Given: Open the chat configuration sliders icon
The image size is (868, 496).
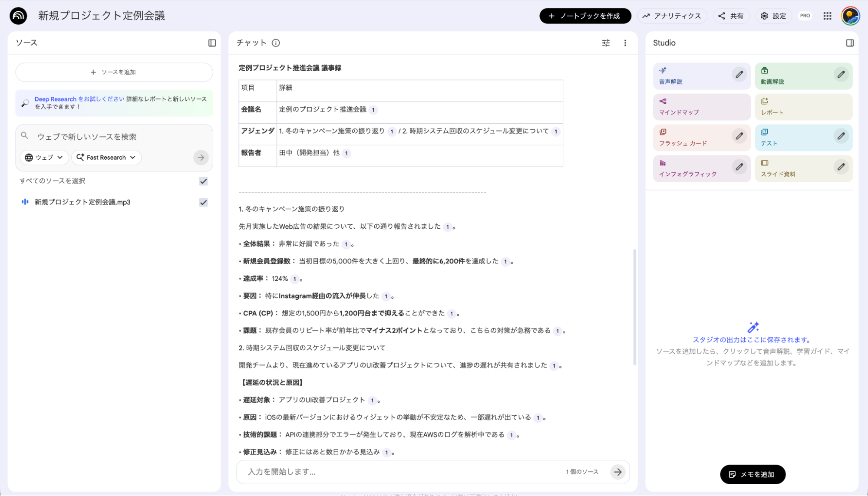Looking at the screenshot, I should [x=605, y=43].
